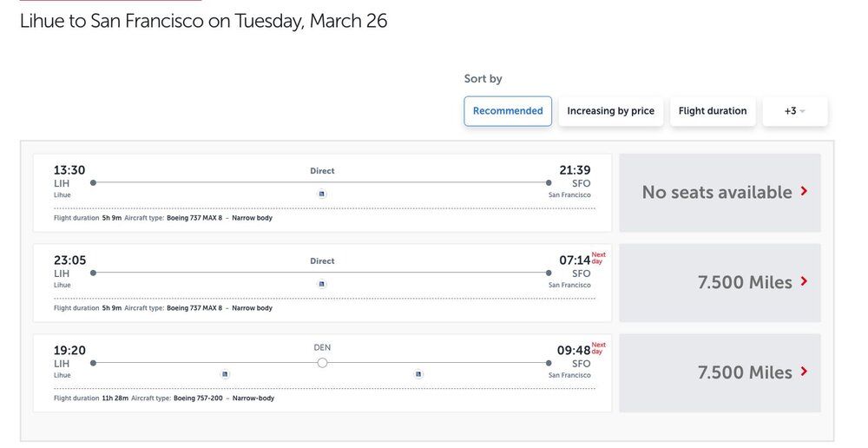Sort flights by Recommended
Viewport: 868px width, 448px height.
(508, 111)
